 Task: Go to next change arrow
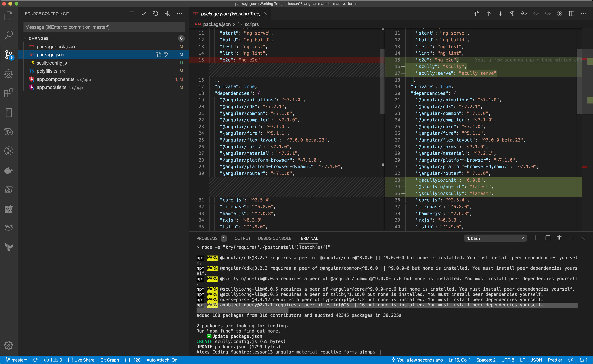pyautogui.click(x=500, y=14)
